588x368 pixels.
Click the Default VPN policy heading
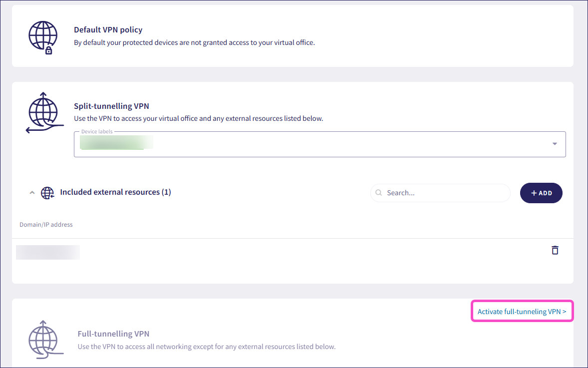pyautogui.click(x=108, y=30)
